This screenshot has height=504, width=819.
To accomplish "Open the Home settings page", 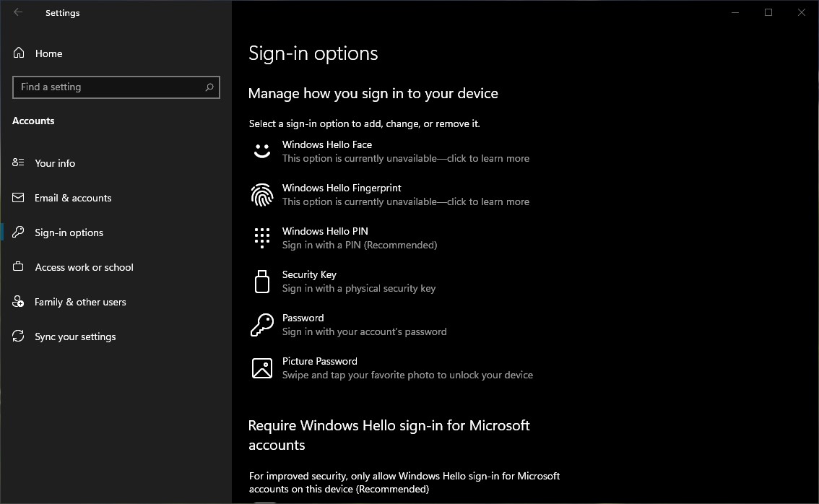I will click(x=116, y=53).
